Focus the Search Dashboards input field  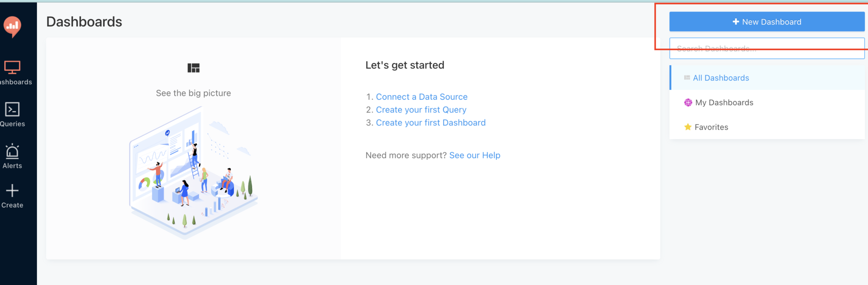767,49
